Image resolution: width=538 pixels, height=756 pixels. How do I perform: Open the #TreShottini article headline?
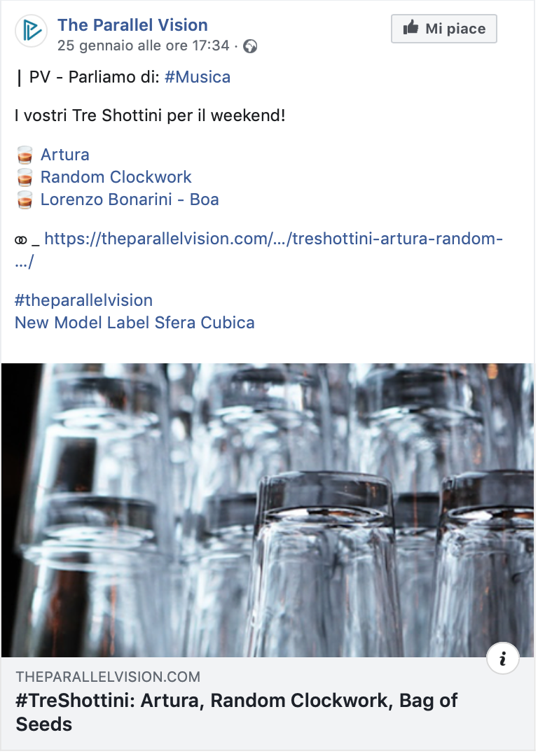(237, 713)
